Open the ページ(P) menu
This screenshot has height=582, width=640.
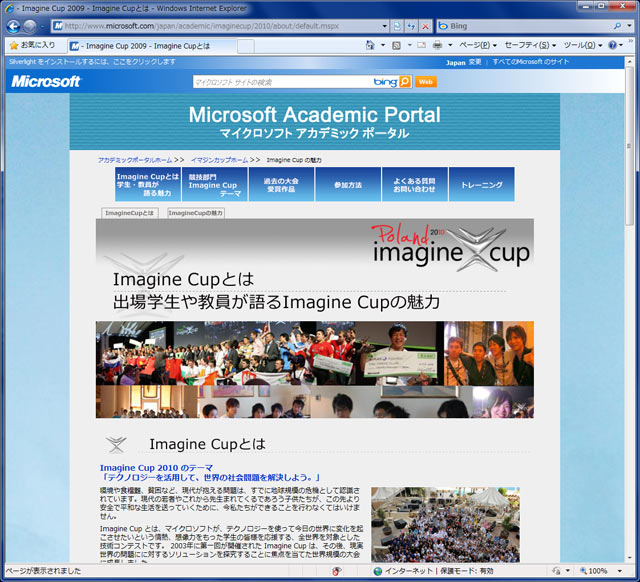[478, 45]
